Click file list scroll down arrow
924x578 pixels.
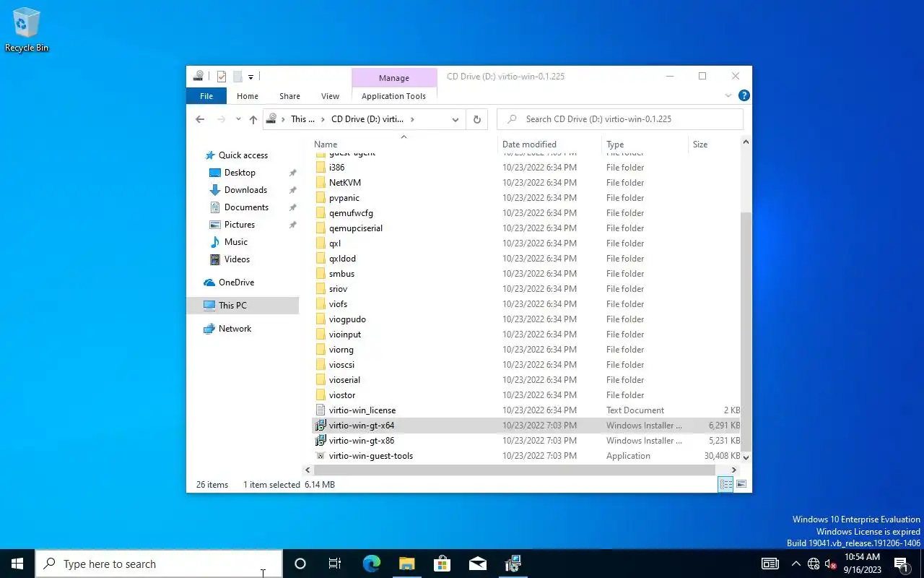pyautogui.click(x=746, y=457)
